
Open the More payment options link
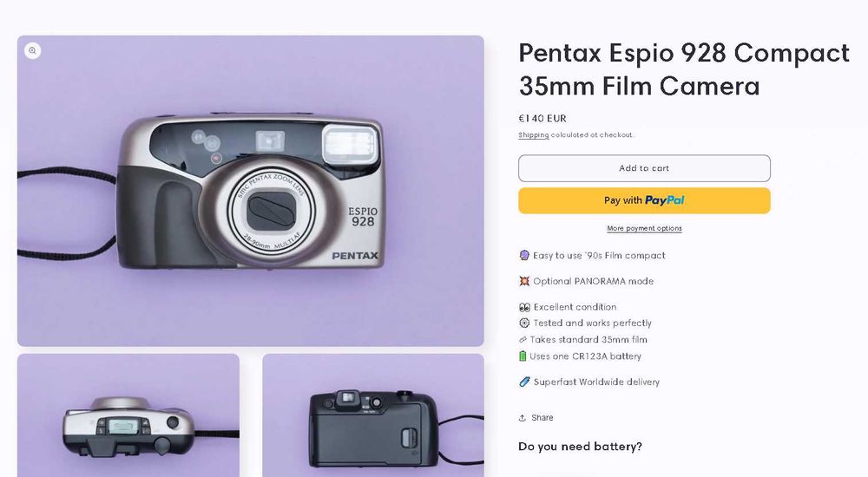pos(644,229)
